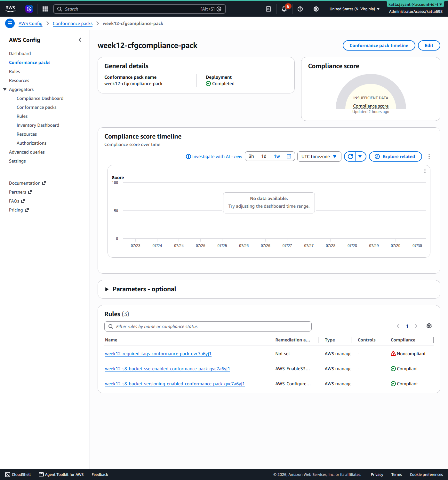Open the services grid menu icon

click(45, 9)
